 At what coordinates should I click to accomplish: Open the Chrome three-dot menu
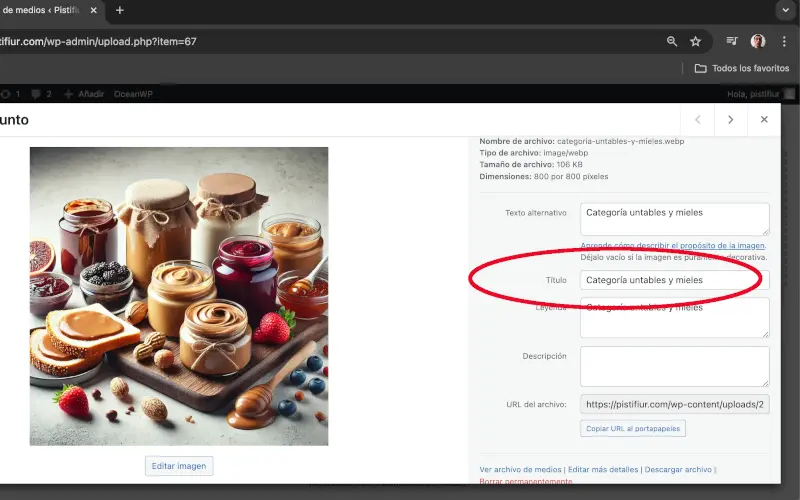pyautogui.click(x=784, y=41)
